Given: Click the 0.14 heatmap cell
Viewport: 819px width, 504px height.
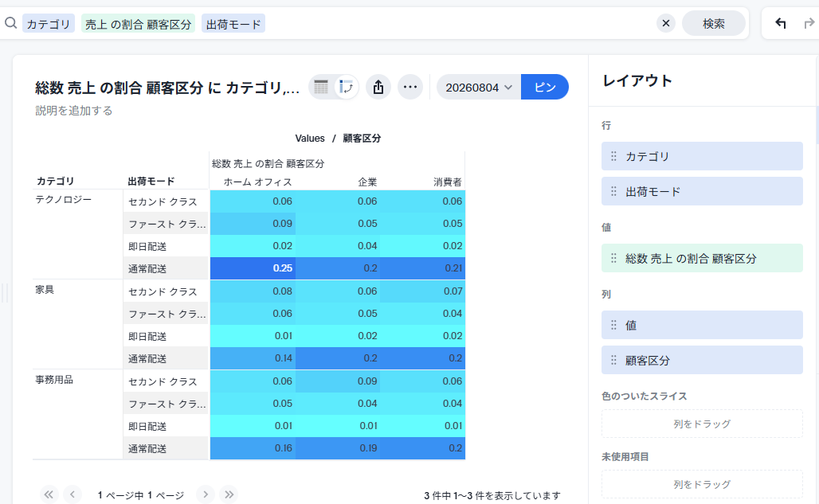Looking at the screenshot, I should [253, 358].
